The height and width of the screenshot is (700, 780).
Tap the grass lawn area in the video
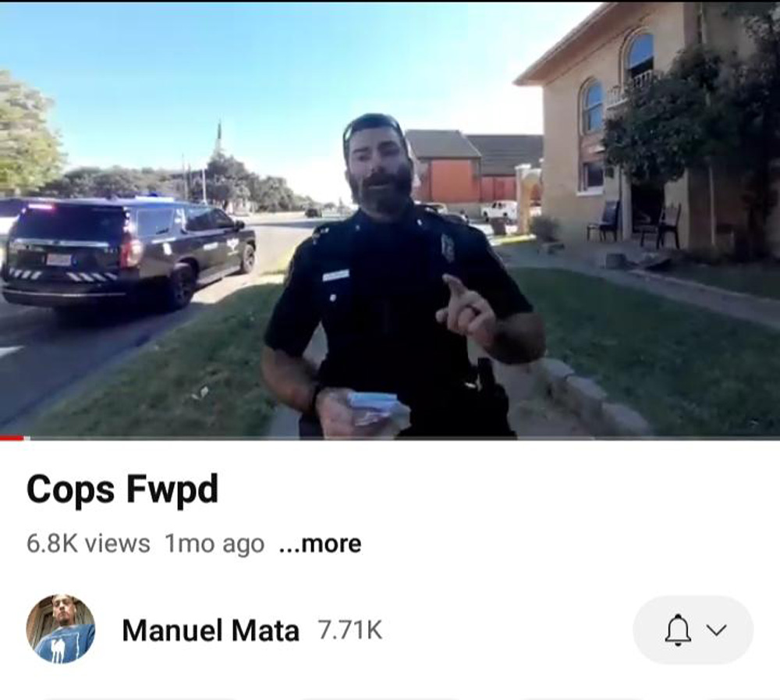tap(647, 349)
